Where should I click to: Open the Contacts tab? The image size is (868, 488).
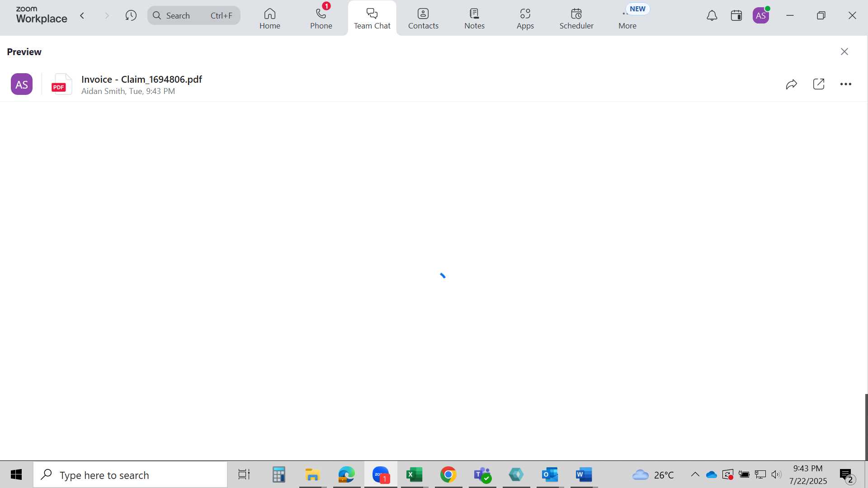423,19
